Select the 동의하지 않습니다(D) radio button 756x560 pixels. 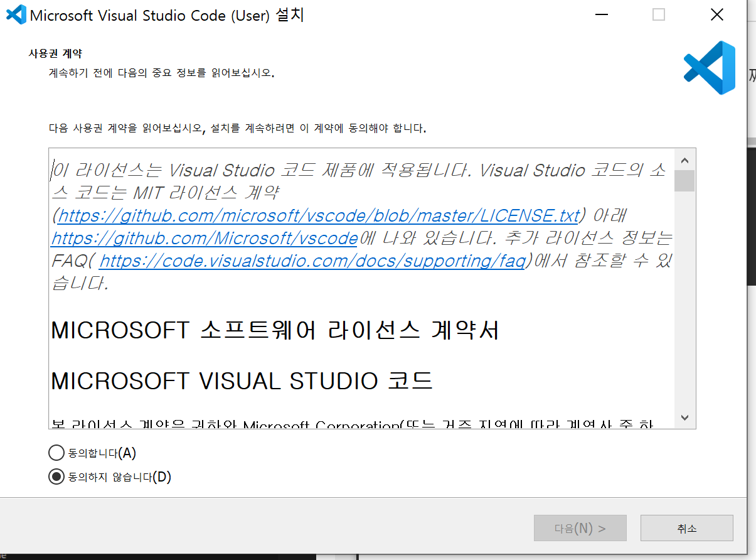(x=56, y=477)
